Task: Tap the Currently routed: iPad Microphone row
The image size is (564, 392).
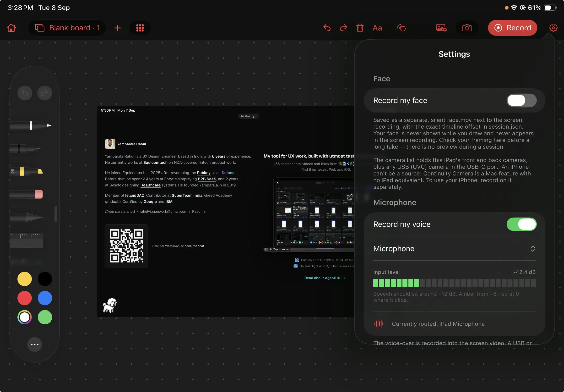Action: point(454,324)
